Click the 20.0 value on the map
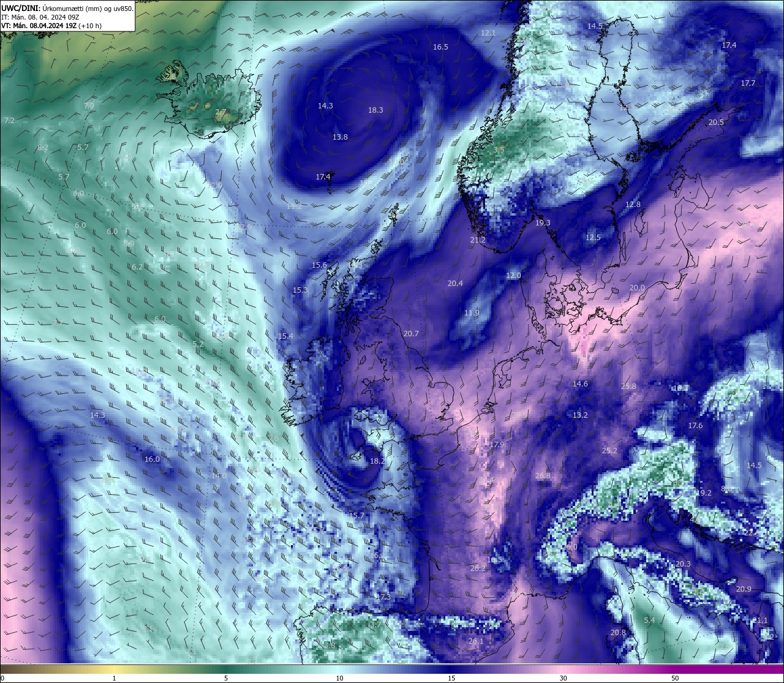The width and height of the screenshot is (784, 683). click(x=637, y=288)
